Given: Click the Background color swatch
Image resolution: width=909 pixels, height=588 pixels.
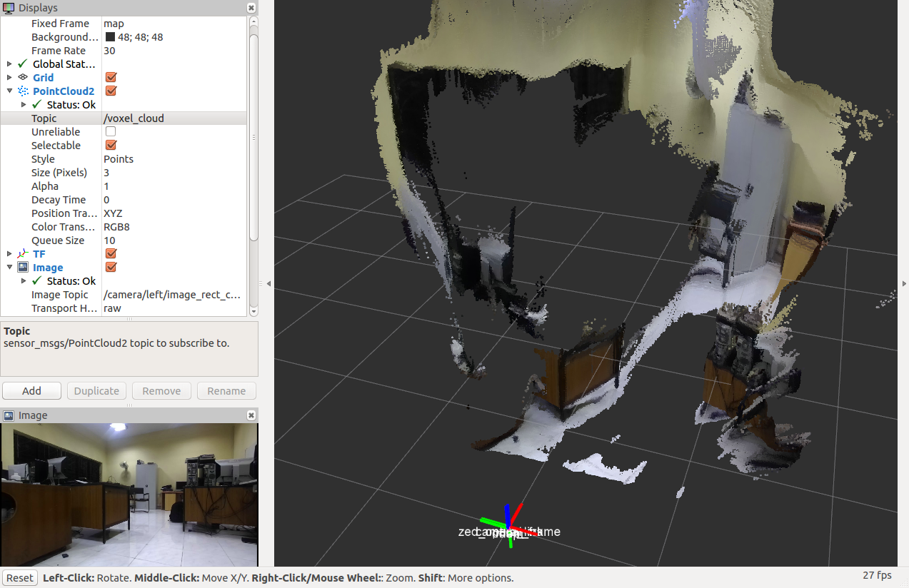Looking at the screenshot, I should (110, 37).
